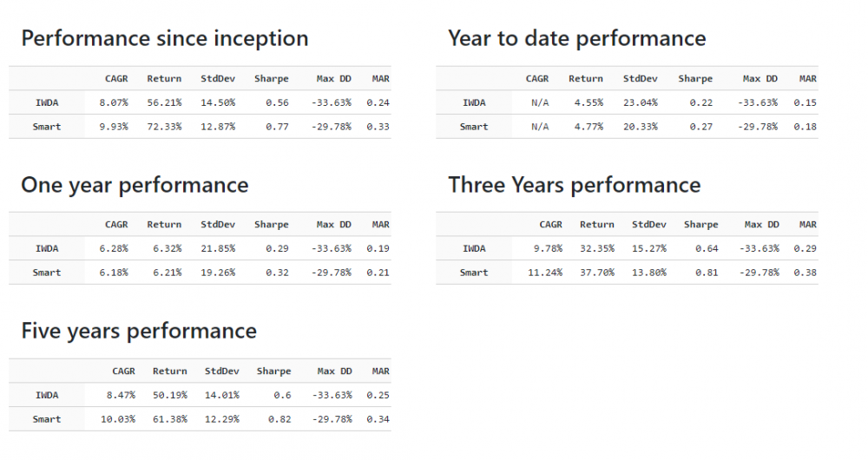Select the CAGR column header in the since inception table
The image size is (868, 460).
pyautogui.click(x=116, y=79)
